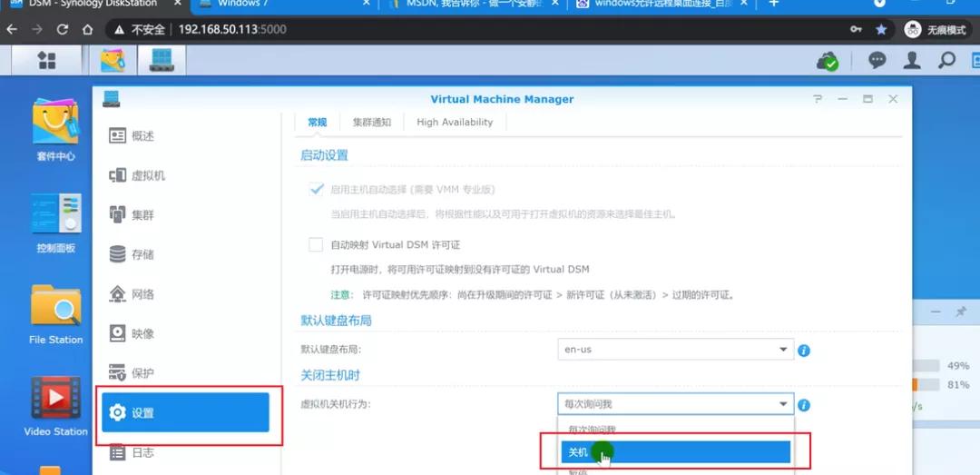Reload the browser page

pos(62,29)
